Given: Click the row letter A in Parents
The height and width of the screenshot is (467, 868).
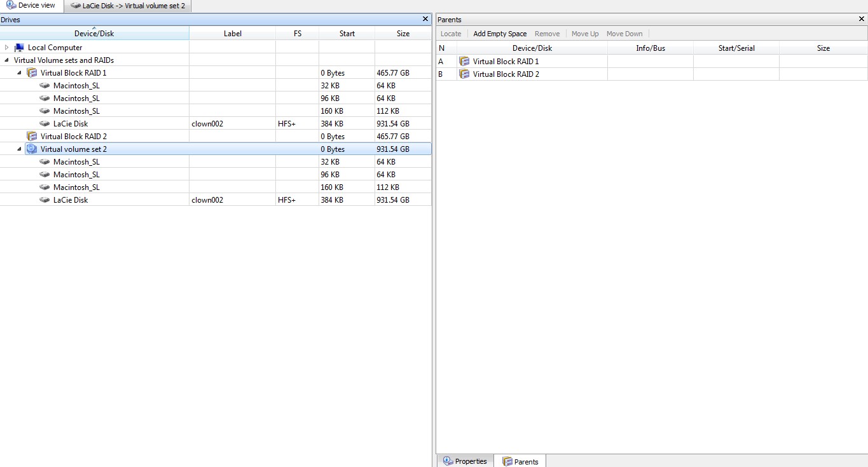Looking at the screenshot, I should click(x=441, y=62).
